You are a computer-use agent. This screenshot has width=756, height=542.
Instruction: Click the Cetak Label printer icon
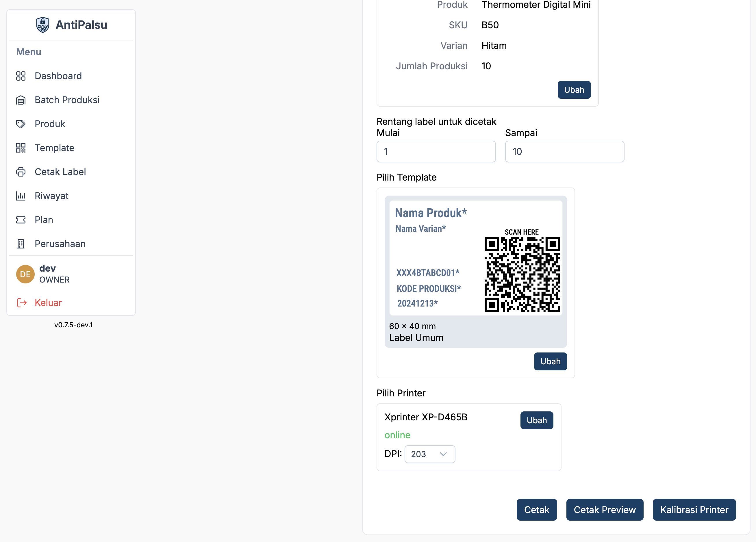[21, 172]
